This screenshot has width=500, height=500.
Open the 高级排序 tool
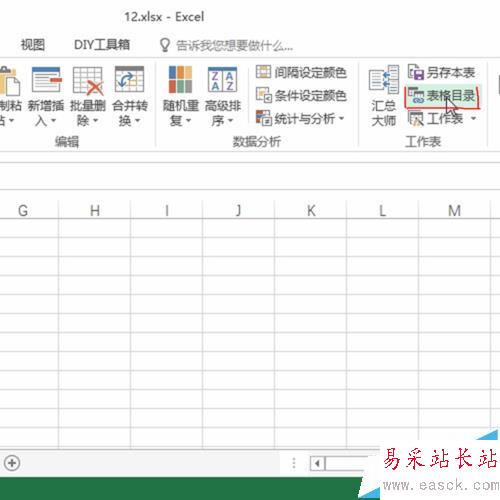tap(222, 96)
